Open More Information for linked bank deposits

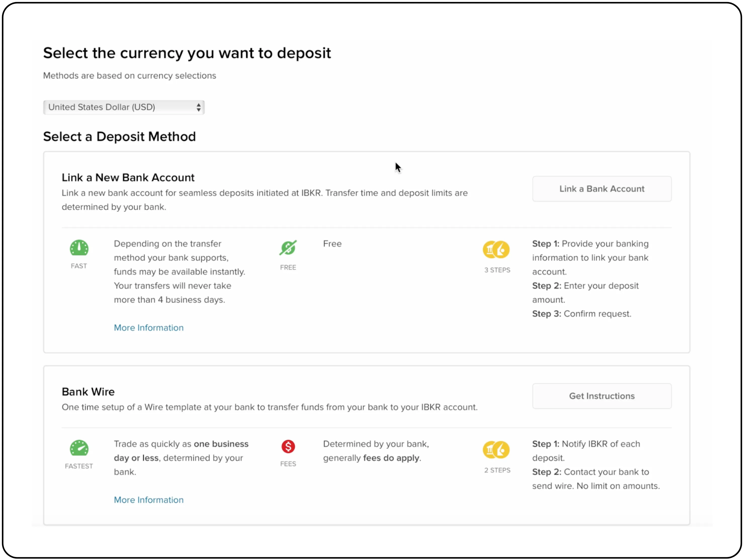click(149, 328)
